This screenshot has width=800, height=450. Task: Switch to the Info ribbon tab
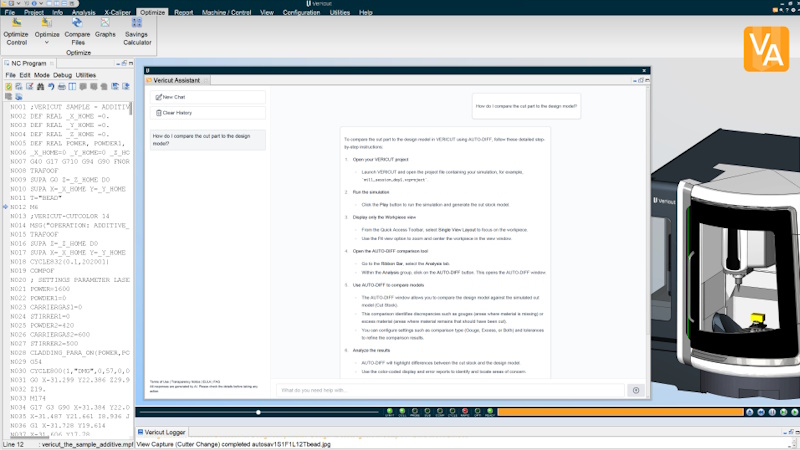[58, 12]
